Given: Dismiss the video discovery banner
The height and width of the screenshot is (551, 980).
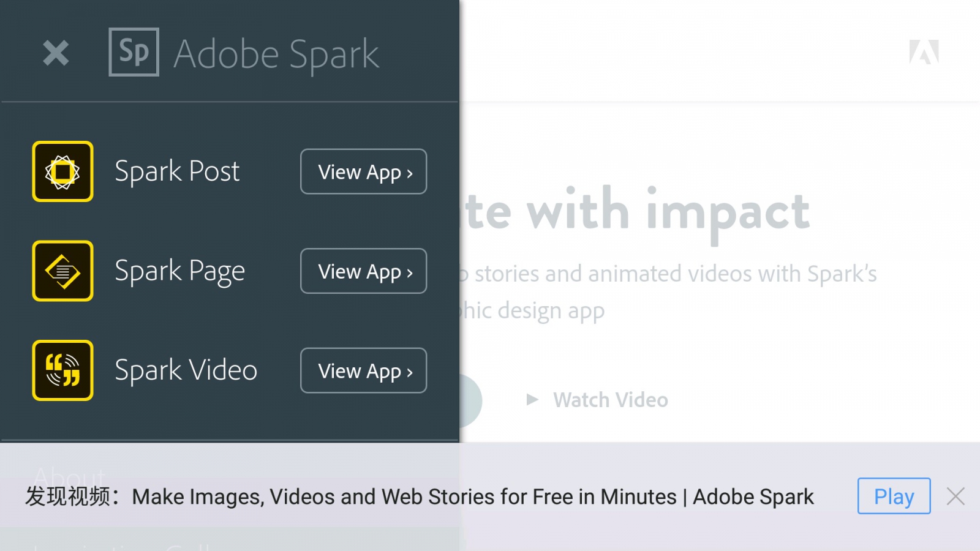Looking at the screenshot, I should pyautogui.click(x=956, y=496).
